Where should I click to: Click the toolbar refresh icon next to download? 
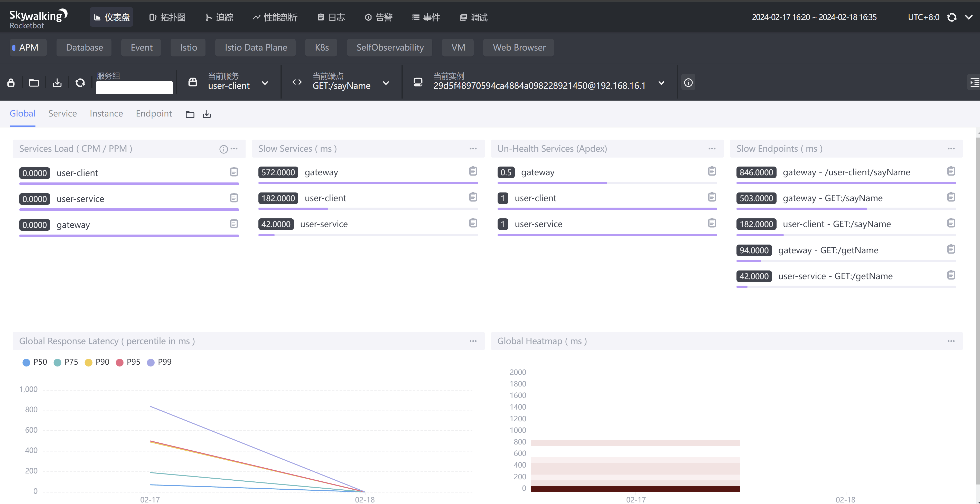(80, 82)
